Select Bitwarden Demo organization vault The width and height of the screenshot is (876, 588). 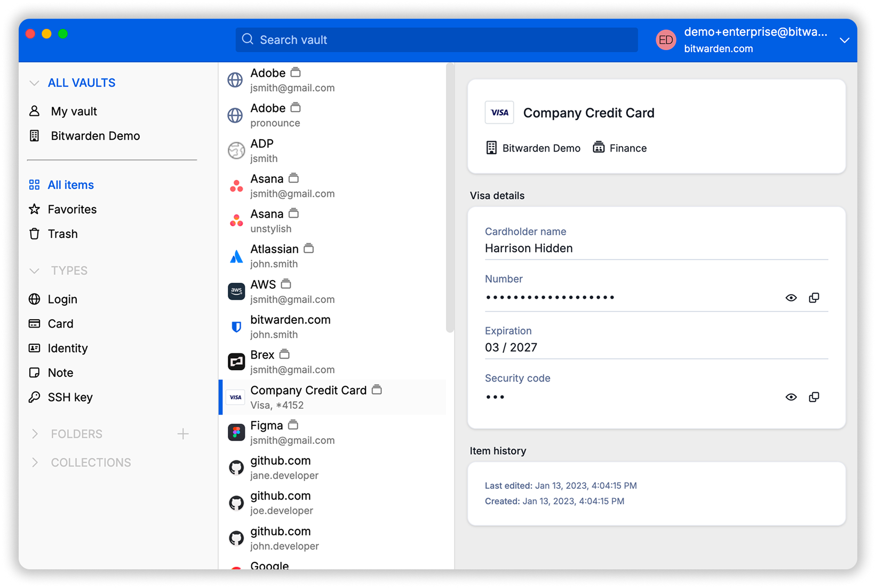coord(95,136)
